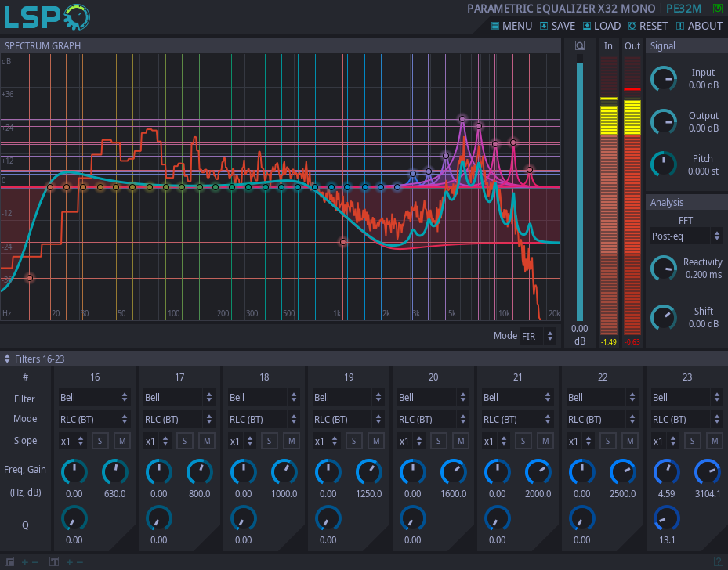Click the Out level meter
Viewport: 728px width, 570px height.
[632, 195]
